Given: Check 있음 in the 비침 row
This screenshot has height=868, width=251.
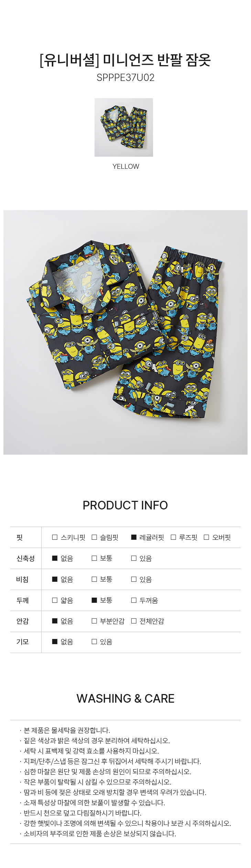Looking at the screenshot, I should (134, 579).
